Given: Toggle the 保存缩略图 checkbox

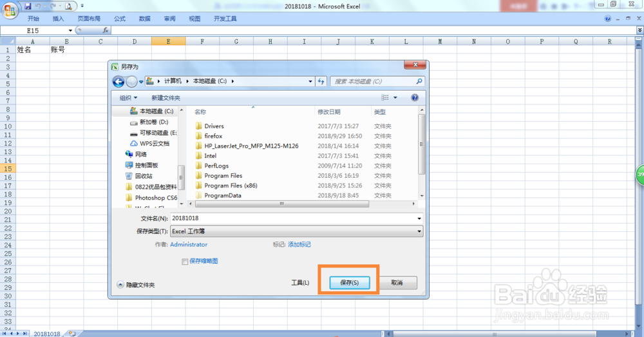Looking at the screenshot, I should 185,262.
